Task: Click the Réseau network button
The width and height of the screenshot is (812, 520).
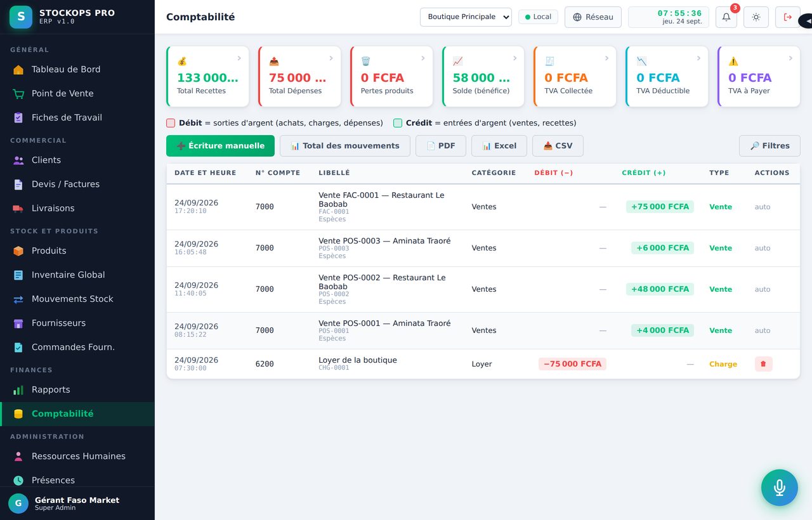Action: coord(593,17)
